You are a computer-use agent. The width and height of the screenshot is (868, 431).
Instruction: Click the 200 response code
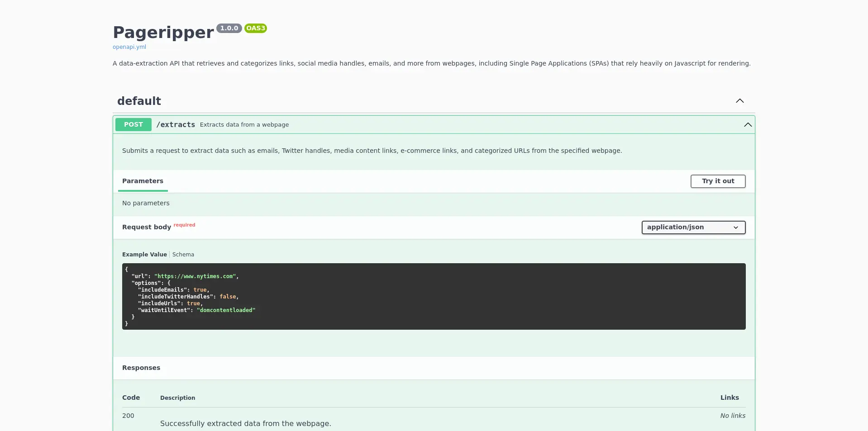click(128, 416)
